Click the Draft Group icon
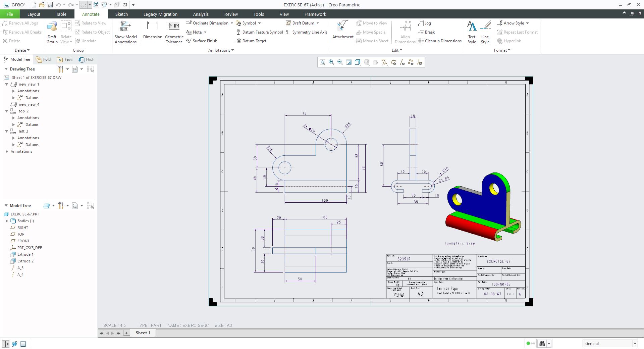Image resolution: width=644 pixels, height=349 pixels. pyautogui.click(x=52, y=32)
